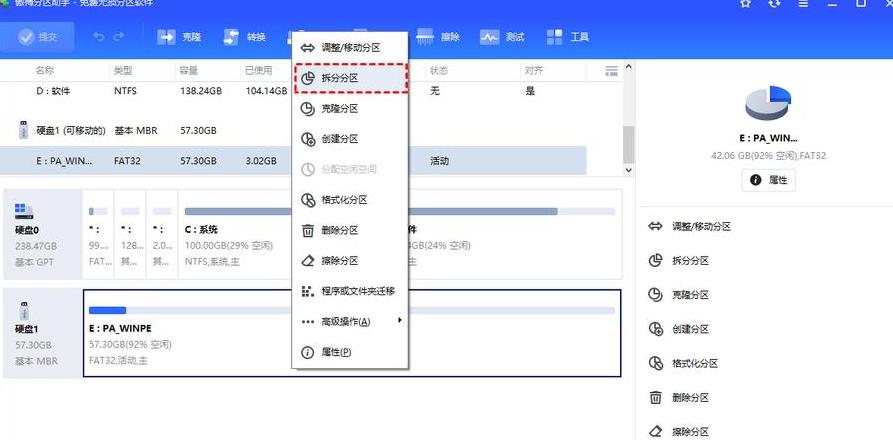893x440 pixels.
Task: Click the greyed 分配空闲空间 menu entry
Action: 350,169
